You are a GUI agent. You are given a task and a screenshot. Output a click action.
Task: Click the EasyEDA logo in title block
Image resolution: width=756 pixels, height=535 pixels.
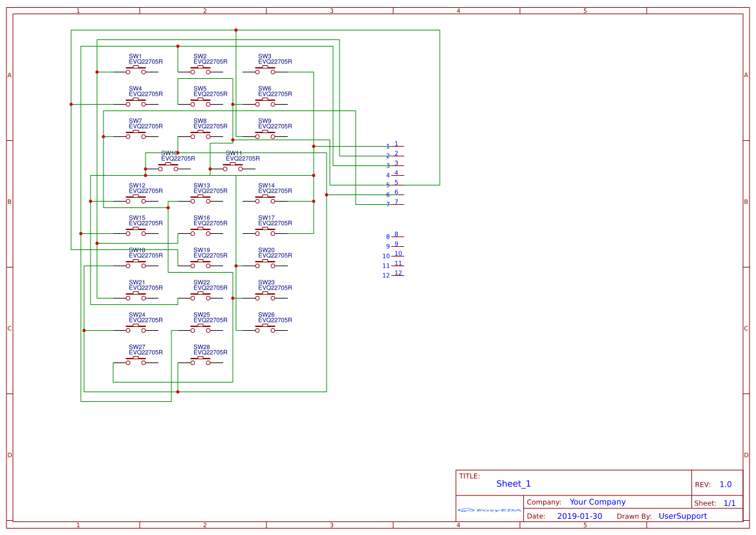[490, 510]
